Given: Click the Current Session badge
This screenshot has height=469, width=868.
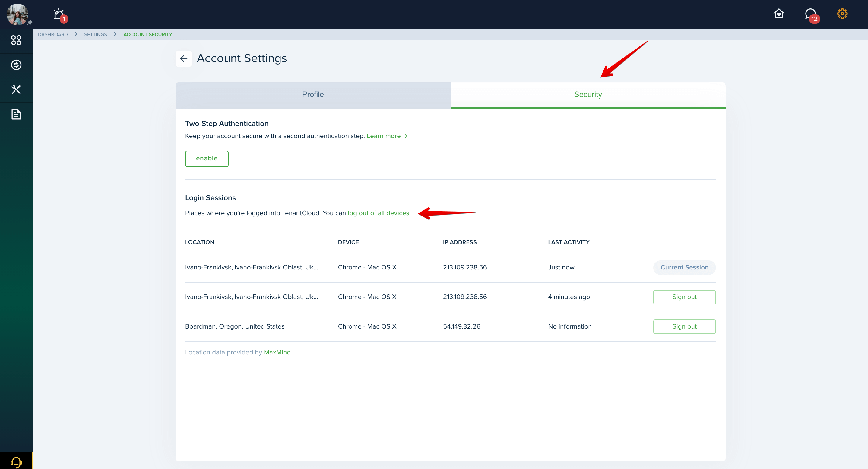Looking at the screenshot, I should coord(684,268).
